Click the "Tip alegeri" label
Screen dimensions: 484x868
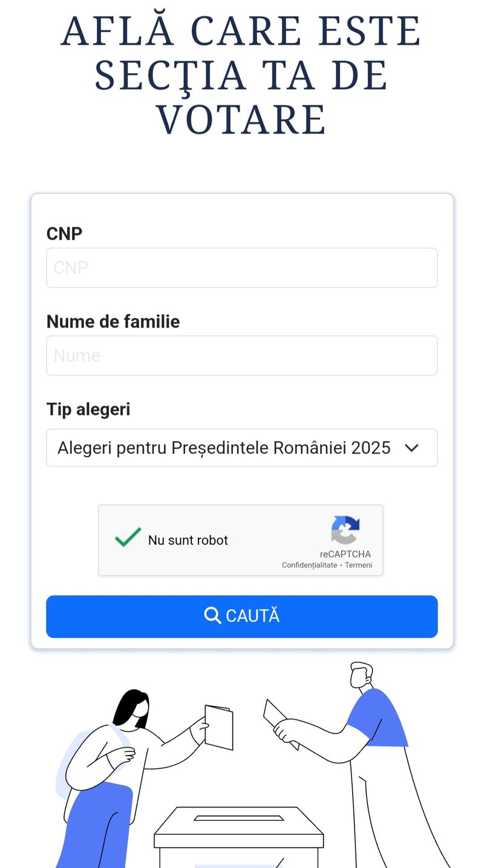click(x=88, y=409)
